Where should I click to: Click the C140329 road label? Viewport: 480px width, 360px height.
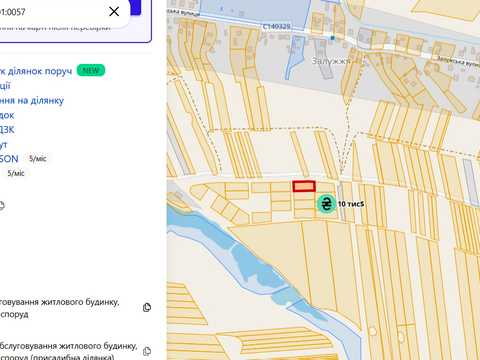click(276, 26)
